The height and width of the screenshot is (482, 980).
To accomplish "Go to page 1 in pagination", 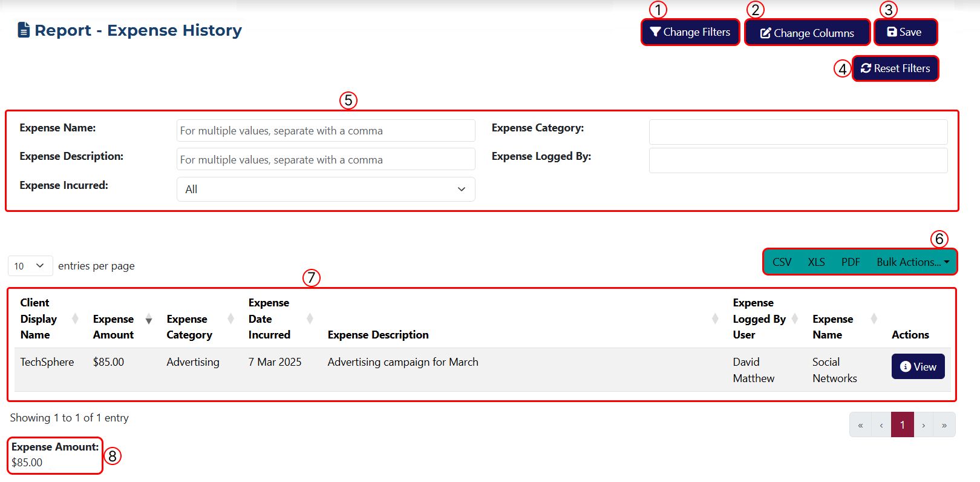I will point(902,425).
